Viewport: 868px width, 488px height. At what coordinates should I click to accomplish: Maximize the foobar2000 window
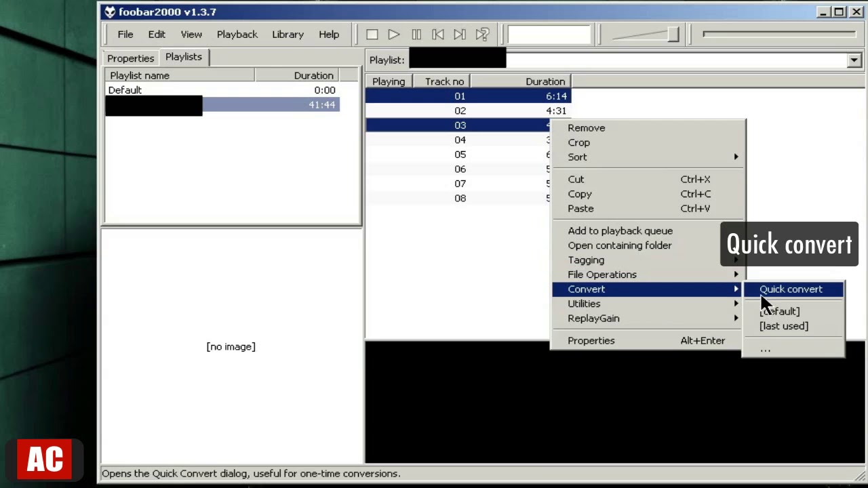point(839,12)
